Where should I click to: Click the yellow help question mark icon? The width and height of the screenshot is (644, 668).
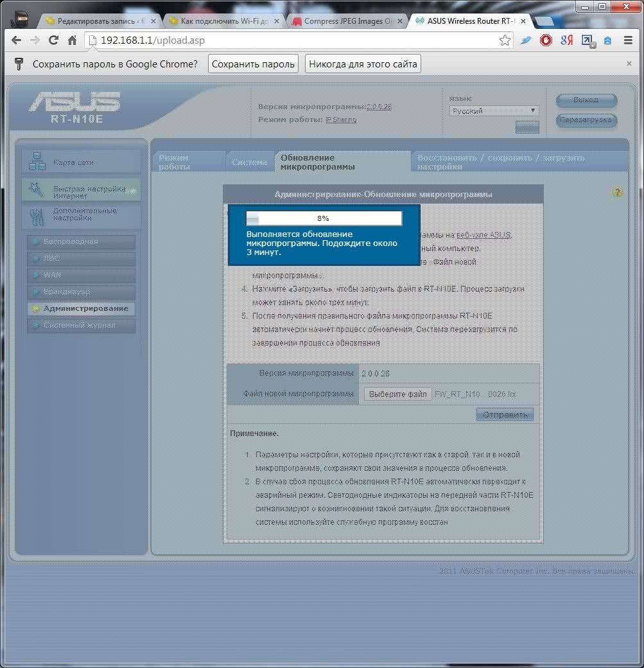coord(617,192)
